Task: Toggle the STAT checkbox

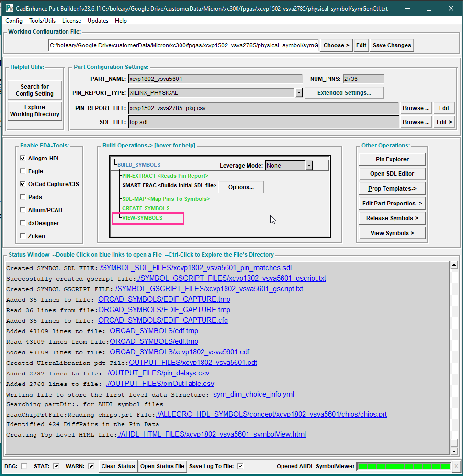Action: pyautogui.click(x=56, y=466)
